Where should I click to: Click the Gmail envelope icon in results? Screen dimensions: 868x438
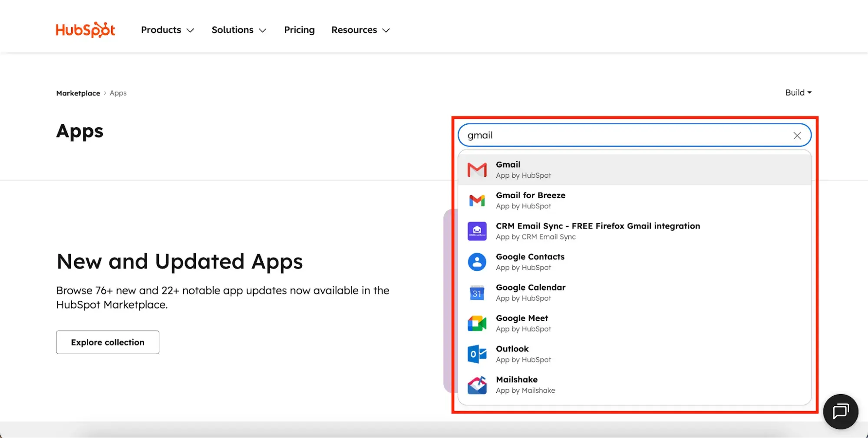coord(477,169)
